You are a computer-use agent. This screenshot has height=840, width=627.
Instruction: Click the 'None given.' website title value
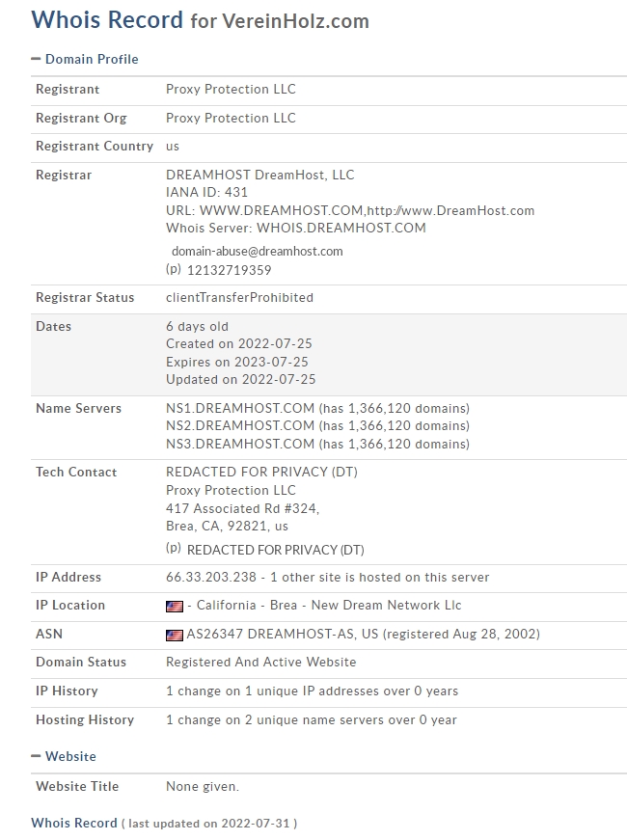[x=203, y=786]
